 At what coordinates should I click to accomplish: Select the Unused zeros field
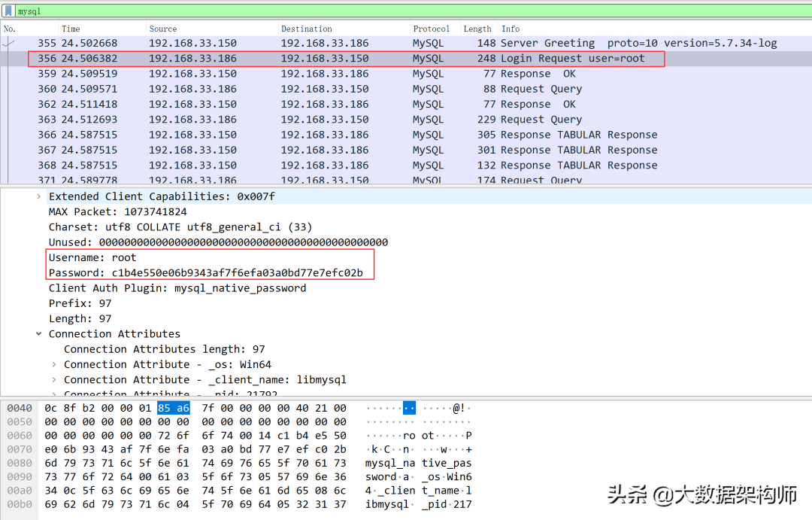click(218, 242)
